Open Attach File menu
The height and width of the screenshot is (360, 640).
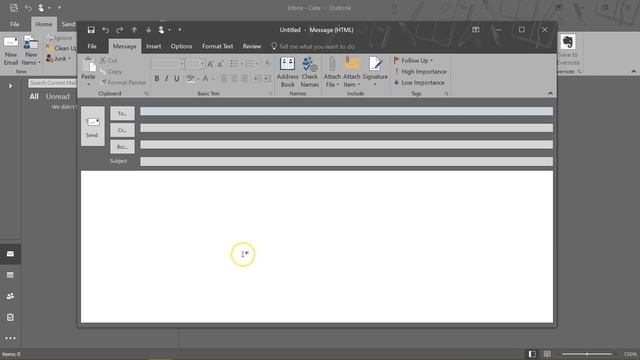[x=332, y=72]
